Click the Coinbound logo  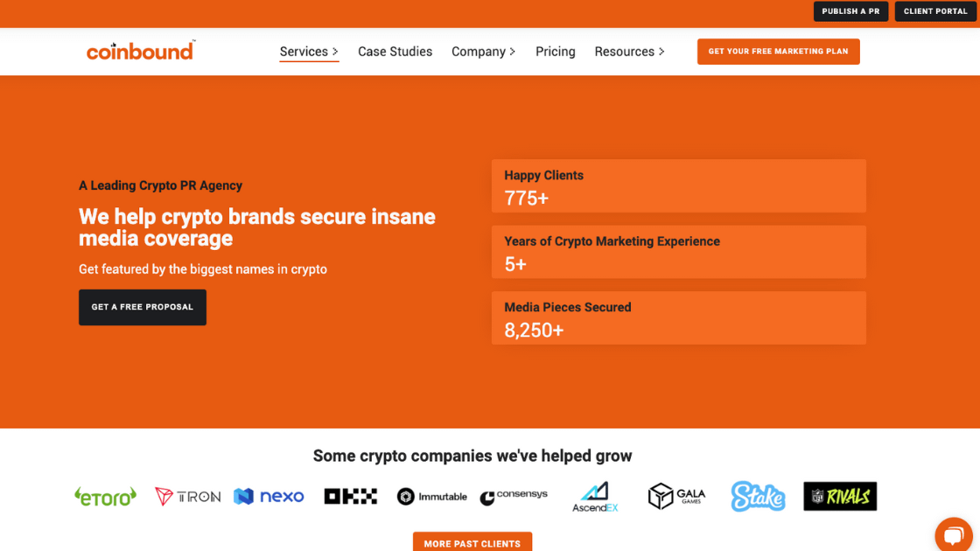coord(140,52)
